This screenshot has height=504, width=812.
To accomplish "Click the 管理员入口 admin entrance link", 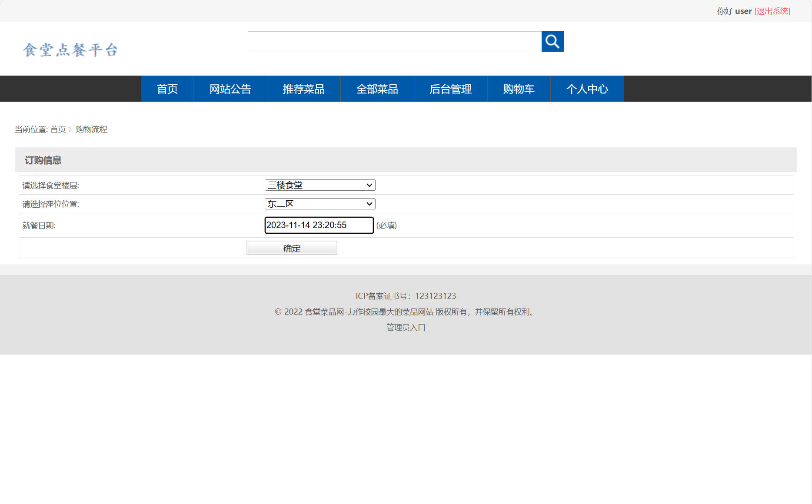I will [x=405, y=327].
